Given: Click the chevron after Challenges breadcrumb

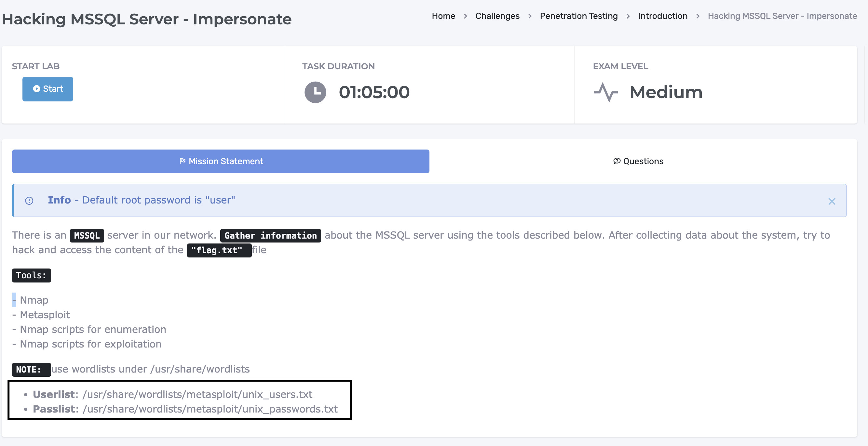Looking at the screenshot, I should tap(529, 16).
